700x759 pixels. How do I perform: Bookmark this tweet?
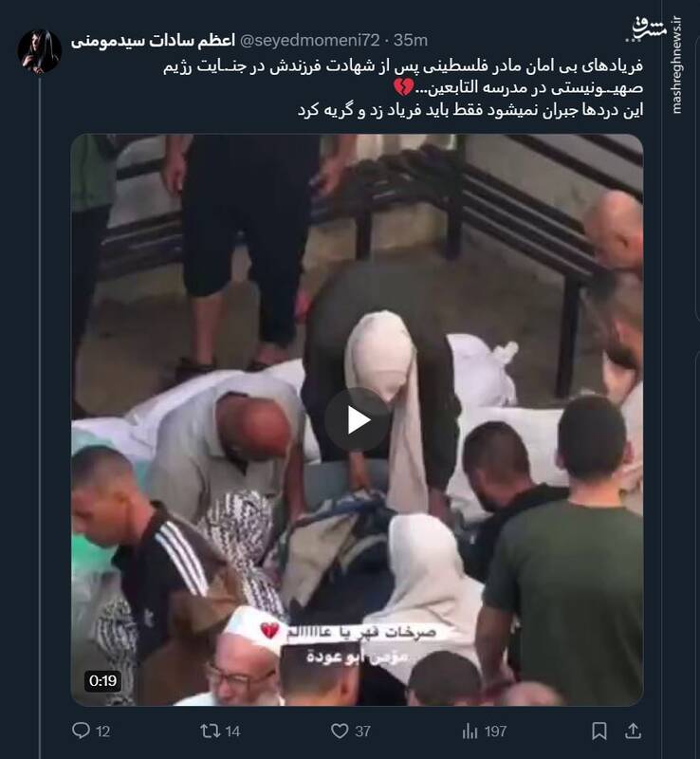tap(599, 731)
